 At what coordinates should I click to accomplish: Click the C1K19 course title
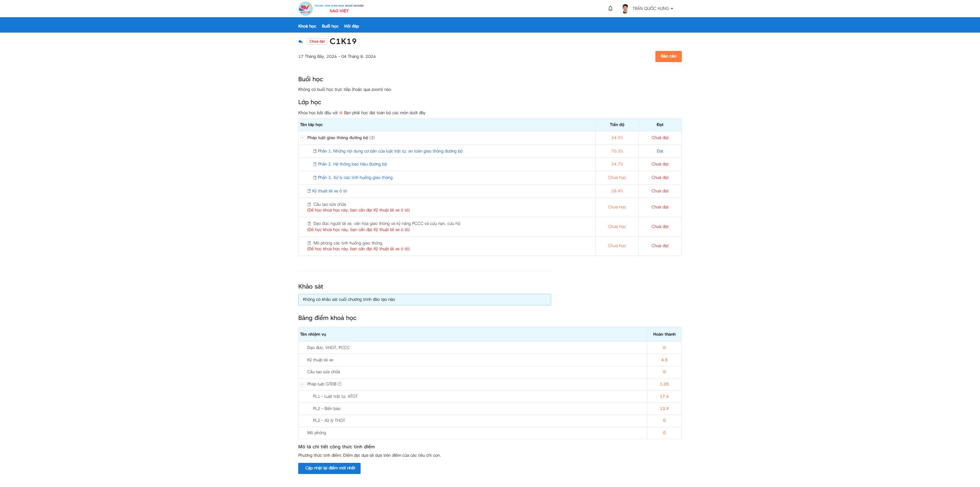[343, 41]
